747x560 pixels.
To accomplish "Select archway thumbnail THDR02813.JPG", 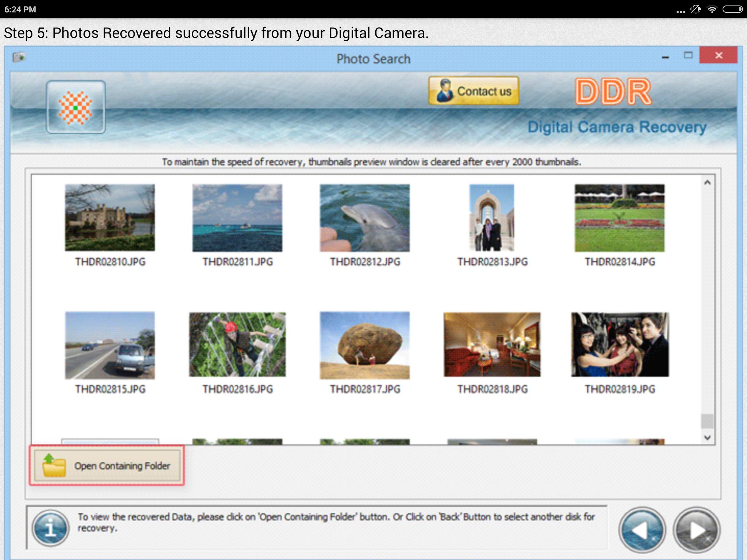I will click(x=492, y=218).
